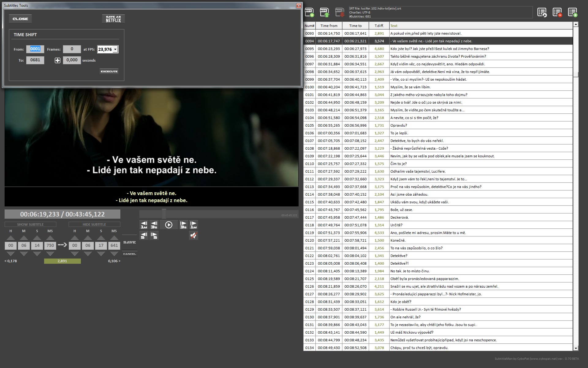
Task: Select subtitle 0110 'Čím to je?'
Action: [x=438, y=164]
